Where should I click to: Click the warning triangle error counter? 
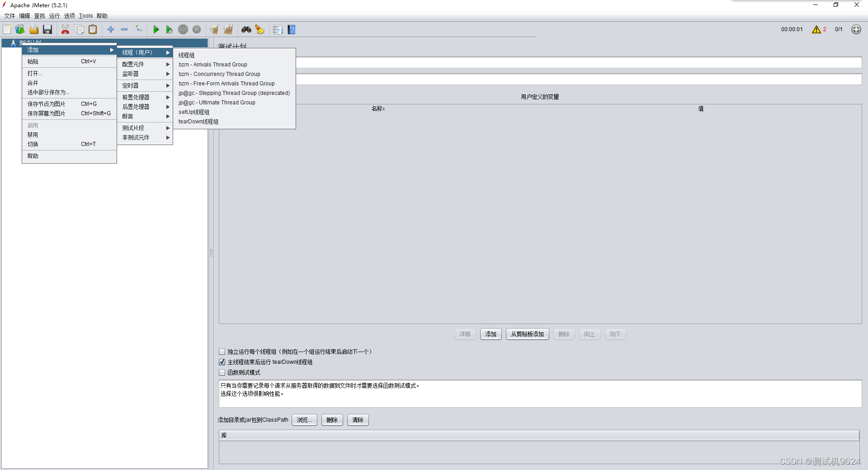[816, 29]
